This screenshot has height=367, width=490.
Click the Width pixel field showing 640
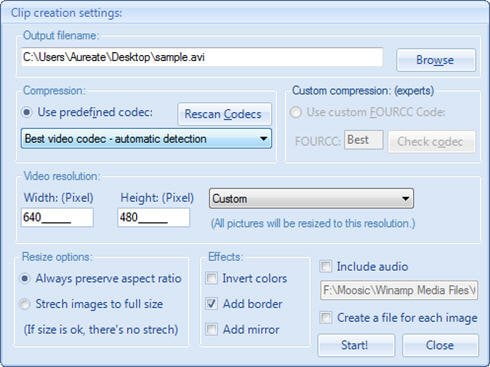point(57,218)
